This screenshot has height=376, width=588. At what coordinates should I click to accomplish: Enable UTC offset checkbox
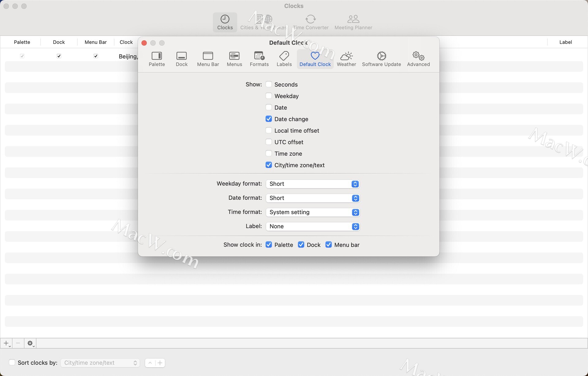(269, 142)
